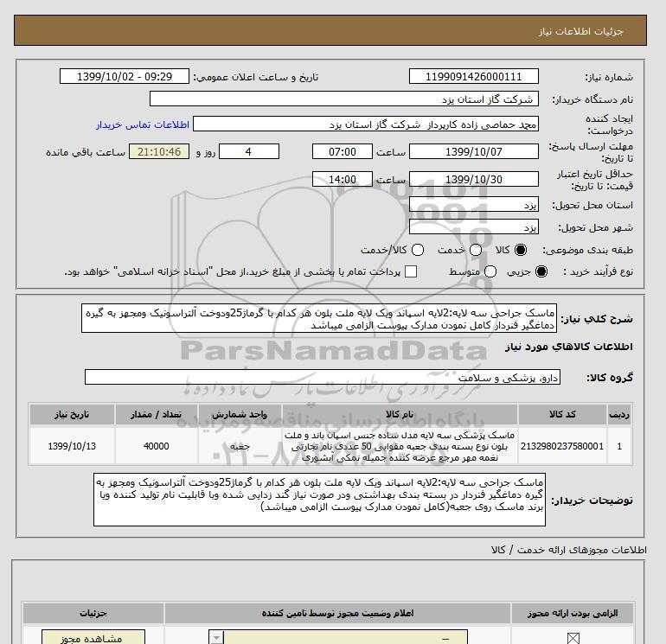Click the مشاهده مجوز button
Image resolution: width=666 pixels, height=644 pixels.
tap(93, 637)
